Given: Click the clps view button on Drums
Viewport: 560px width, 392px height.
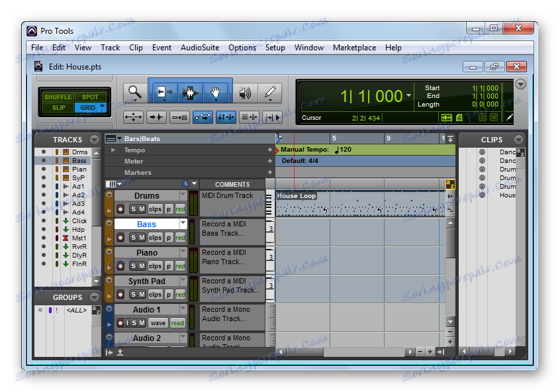Looking at the screenshot, I should pos(155,209).
